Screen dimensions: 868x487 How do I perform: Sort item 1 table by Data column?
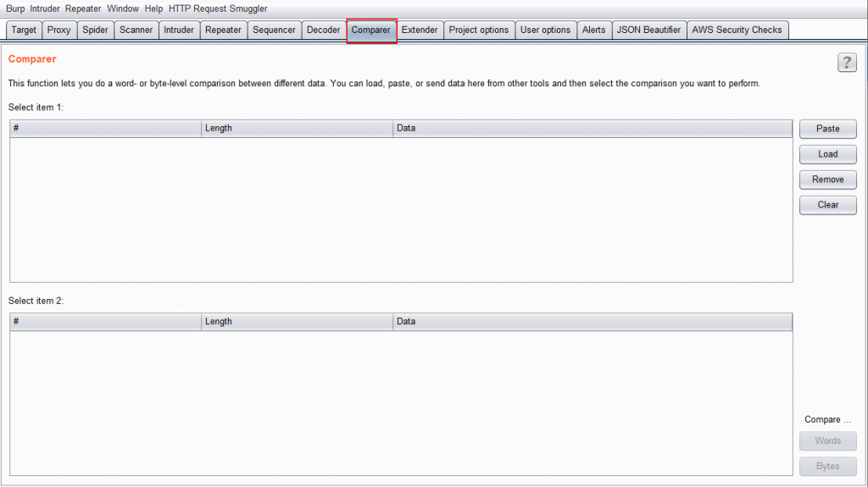tap(593, 129)
